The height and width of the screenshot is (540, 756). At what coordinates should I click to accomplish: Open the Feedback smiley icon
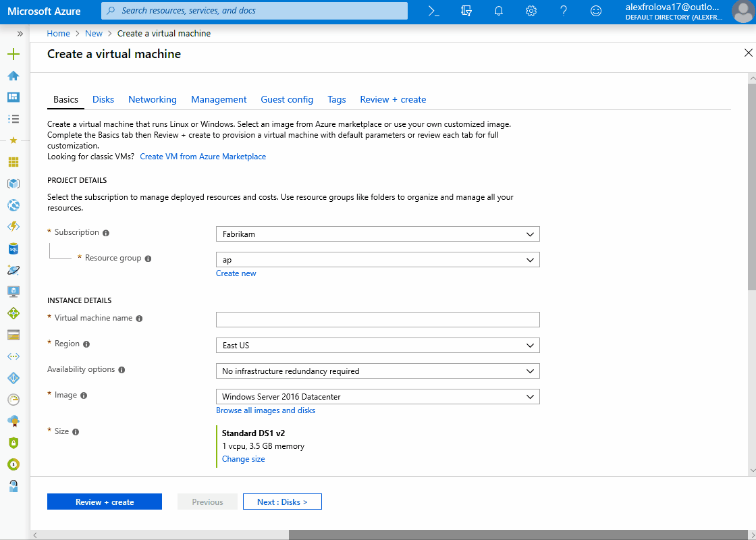click(597, 11)
